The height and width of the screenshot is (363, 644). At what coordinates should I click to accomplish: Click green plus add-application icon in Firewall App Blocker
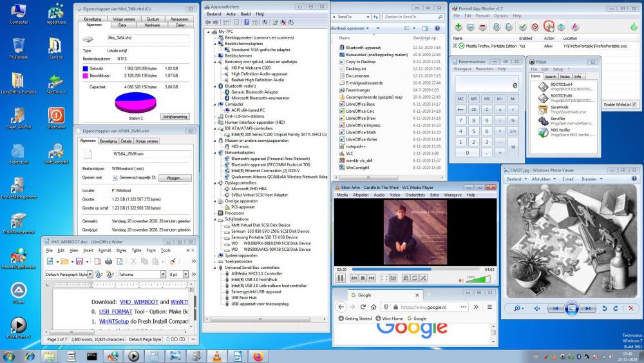[458, 26]
